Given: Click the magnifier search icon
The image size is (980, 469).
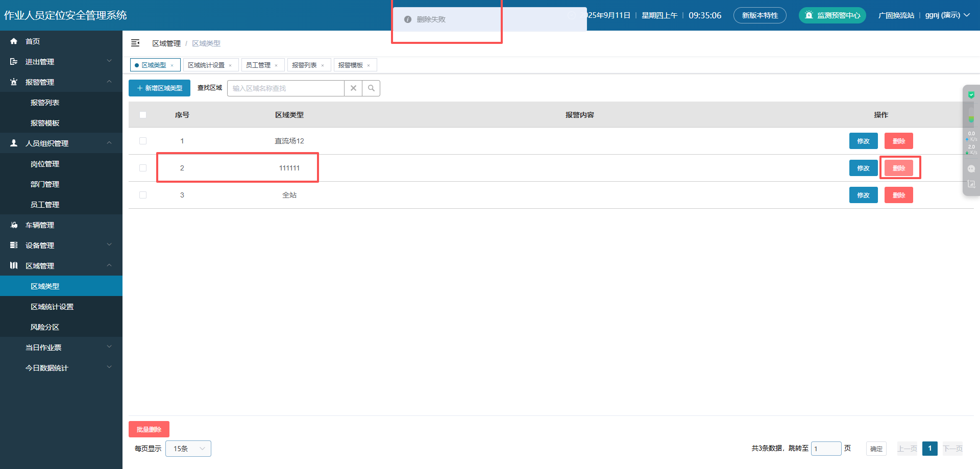Looking at the screenshot, I should 371,88.
